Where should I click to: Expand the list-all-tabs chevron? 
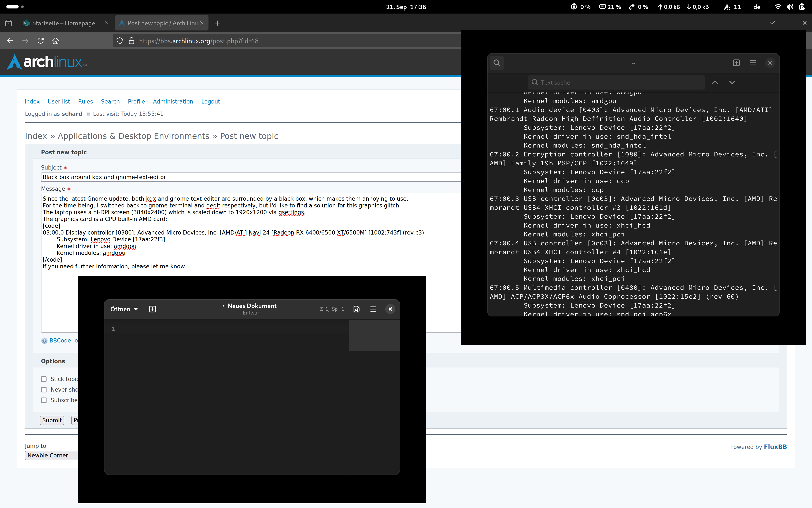click(x=772, y=23)
